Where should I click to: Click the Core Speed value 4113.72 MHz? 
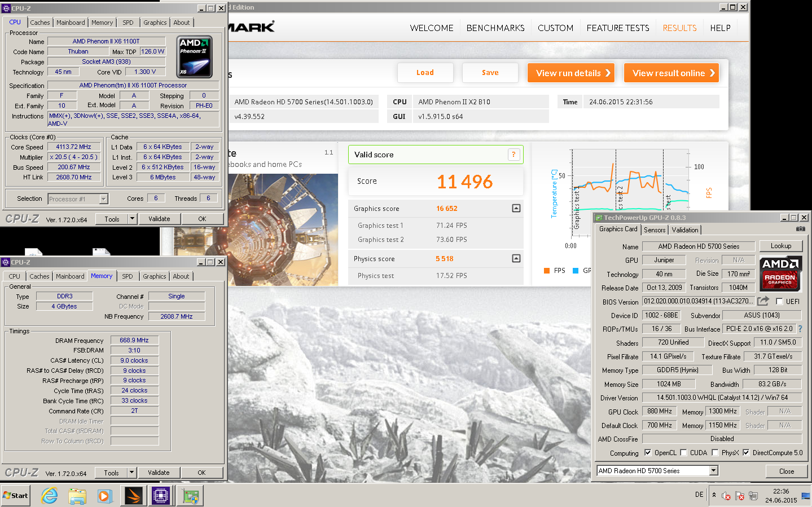tap(73, 147)
